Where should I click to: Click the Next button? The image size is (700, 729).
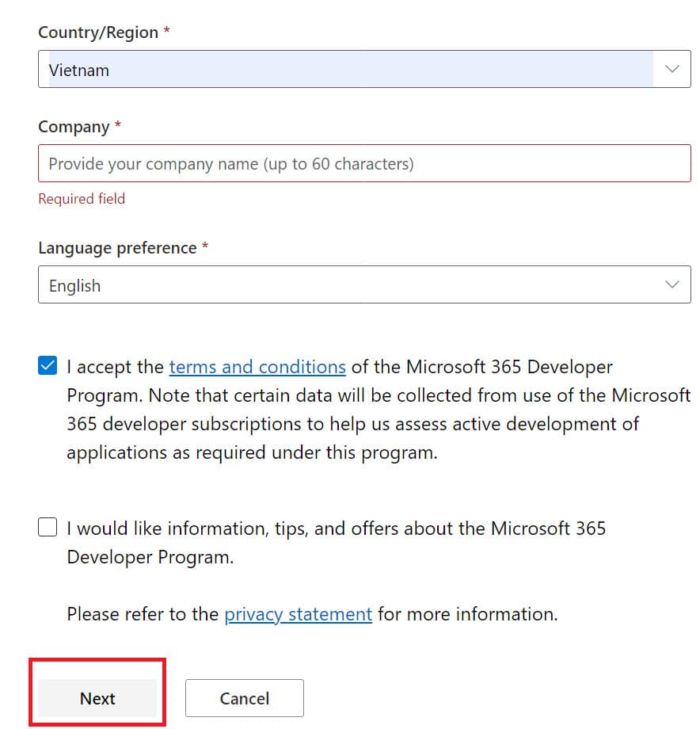point(97,698)
